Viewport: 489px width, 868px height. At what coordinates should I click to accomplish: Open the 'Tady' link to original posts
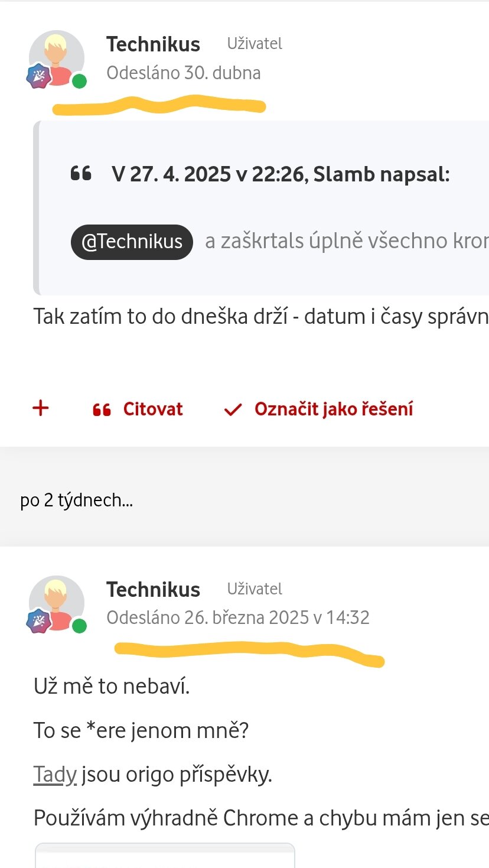55,775
